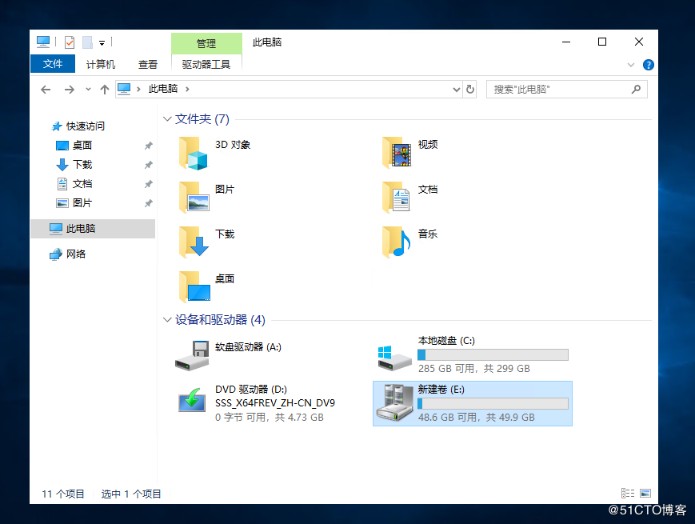
Task: Click the 选中 1 个项目 status text
Action: coord(131,494)
